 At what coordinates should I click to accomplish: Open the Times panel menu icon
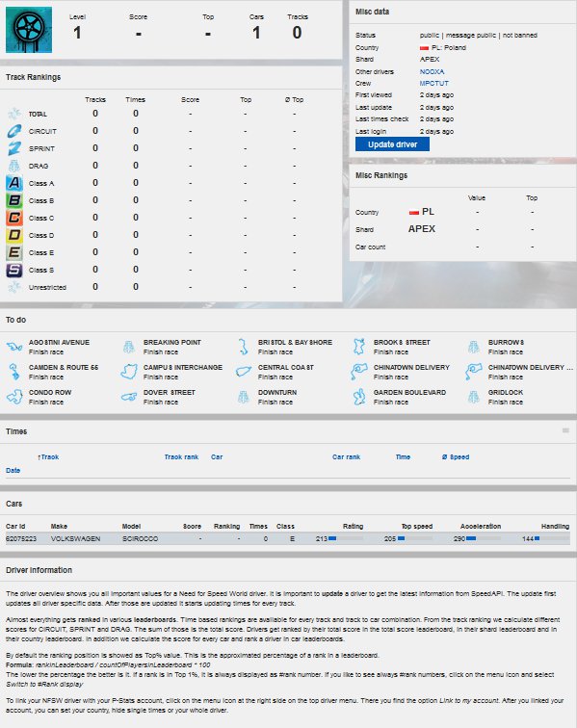point(565,430)
